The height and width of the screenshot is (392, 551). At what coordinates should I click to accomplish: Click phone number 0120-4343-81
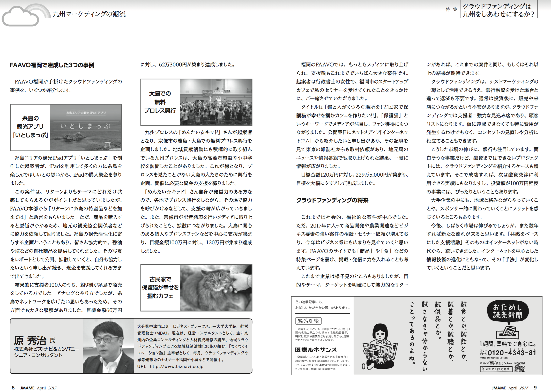click(x=512, y=353)
